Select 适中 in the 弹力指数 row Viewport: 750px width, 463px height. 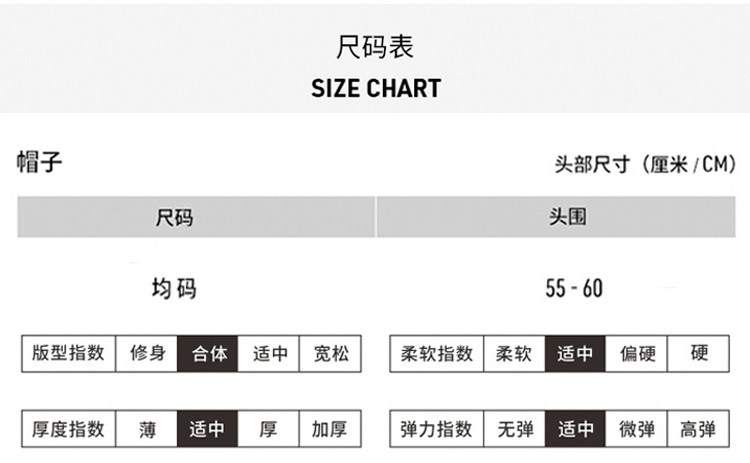coord(575,429)
